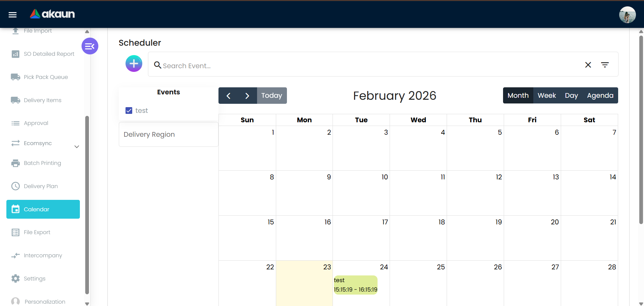Click the add new event plus button
The height and width of the screenshot is (306, 644).
pos(134,63)
